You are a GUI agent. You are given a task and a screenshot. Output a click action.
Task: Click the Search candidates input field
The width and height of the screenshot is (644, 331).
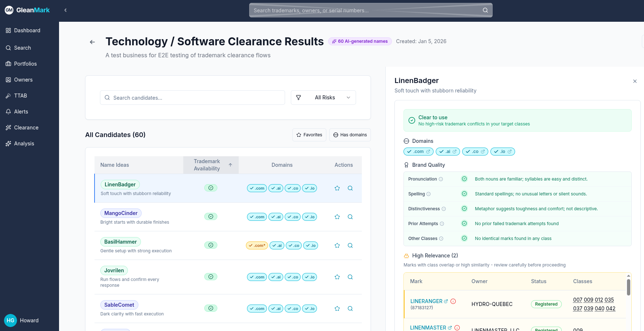click(x=192, y=98)
